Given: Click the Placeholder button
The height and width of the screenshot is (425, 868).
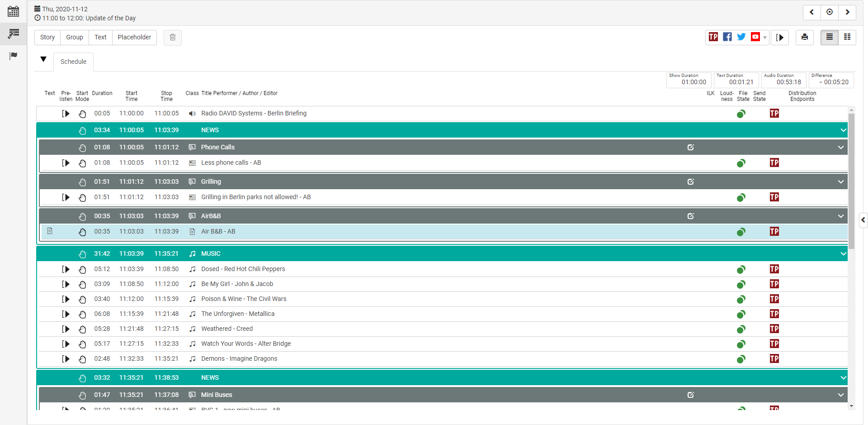Looking at the screenshot, I should pos(134,38).
